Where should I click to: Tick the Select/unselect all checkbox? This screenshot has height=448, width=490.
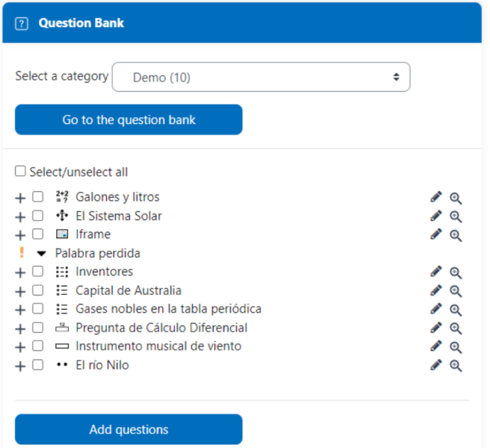tap(20, 171)
